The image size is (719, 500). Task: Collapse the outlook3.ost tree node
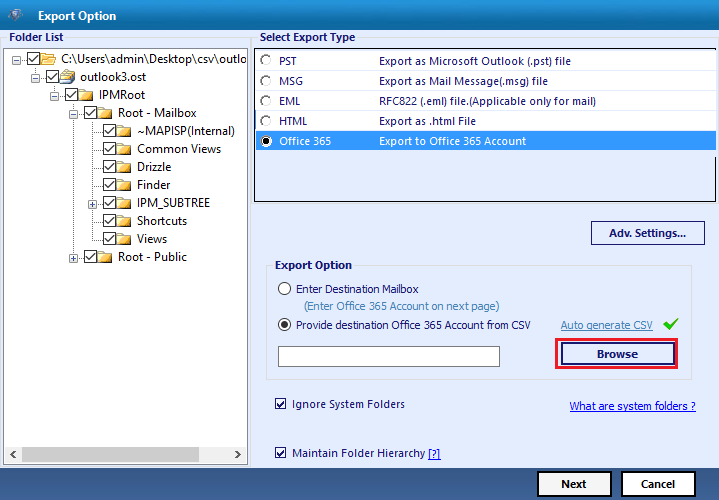[35, 78]
